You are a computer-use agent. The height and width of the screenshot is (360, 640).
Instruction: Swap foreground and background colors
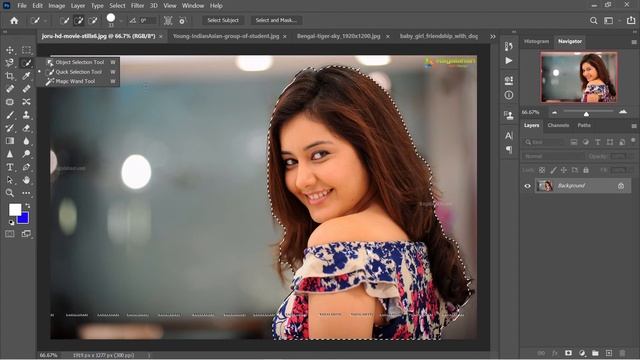pyautogui.click(x=28, y=205)
